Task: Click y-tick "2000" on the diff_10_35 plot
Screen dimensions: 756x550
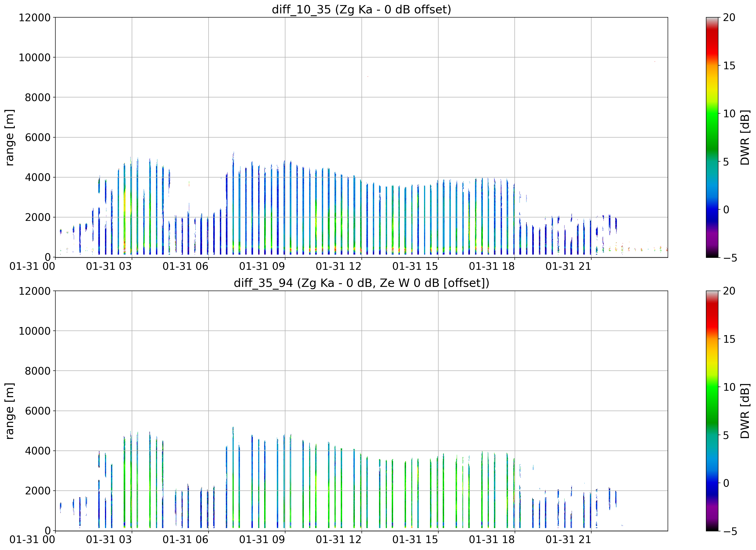Action: (38, 217)
